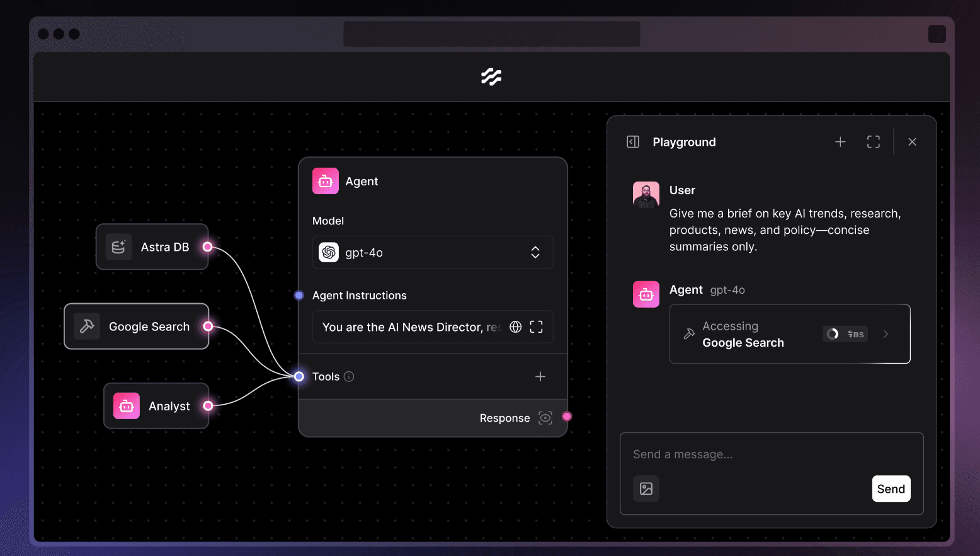
Task: Close the Playground panel
Action: point(912,142)
